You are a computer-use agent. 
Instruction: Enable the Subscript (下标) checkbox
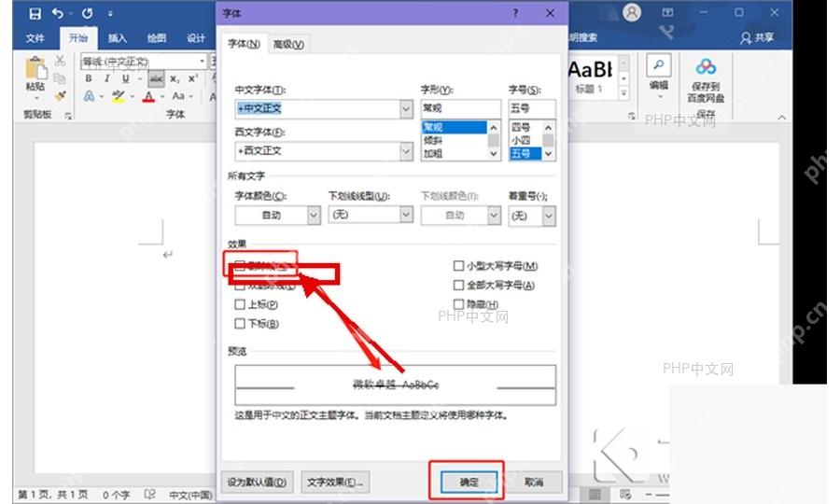click(240, 324)
